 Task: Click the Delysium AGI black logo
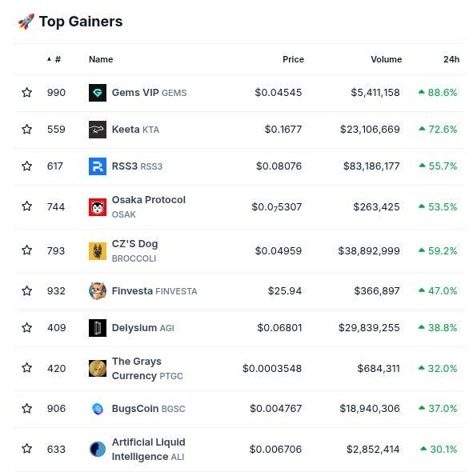point(98,328)
